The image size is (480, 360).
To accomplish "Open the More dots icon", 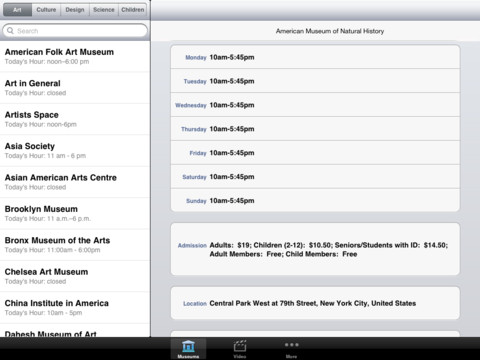I will 291,345.
